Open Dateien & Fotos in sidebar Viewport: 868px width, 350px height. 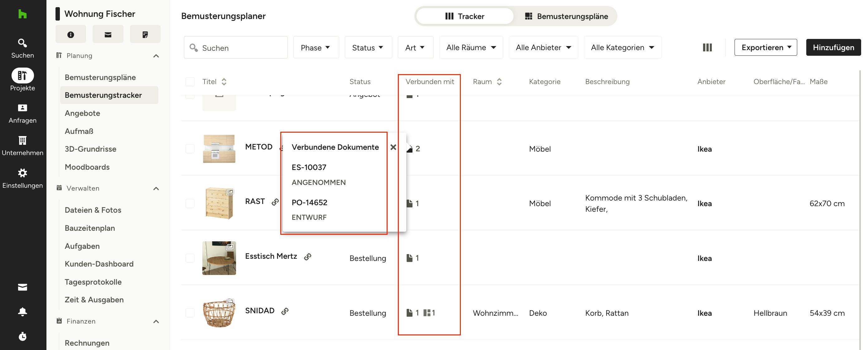click(x=93, y=210)
